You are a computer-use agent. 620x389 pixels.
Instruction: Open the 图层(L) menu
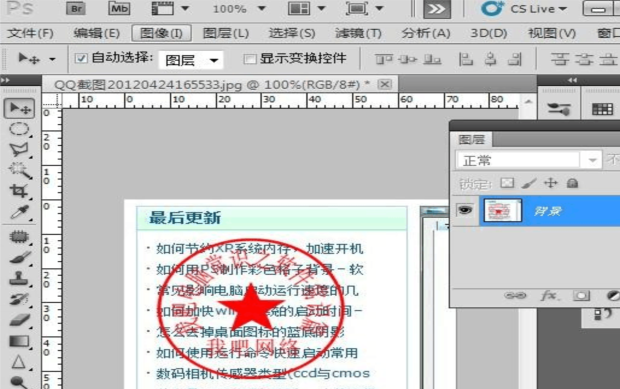point(226,33)
